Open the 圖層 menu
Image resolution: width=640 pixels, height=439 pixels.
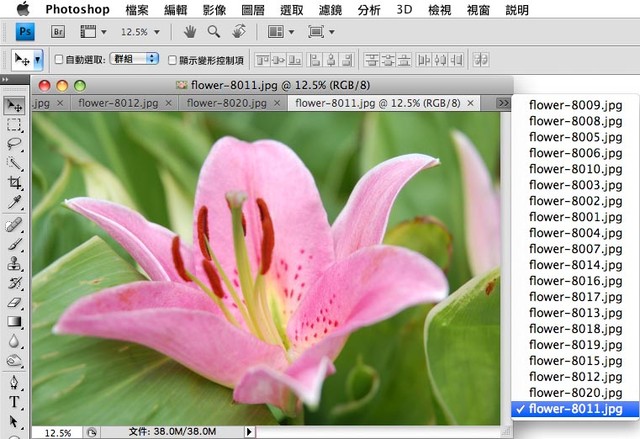pos(253,9)
